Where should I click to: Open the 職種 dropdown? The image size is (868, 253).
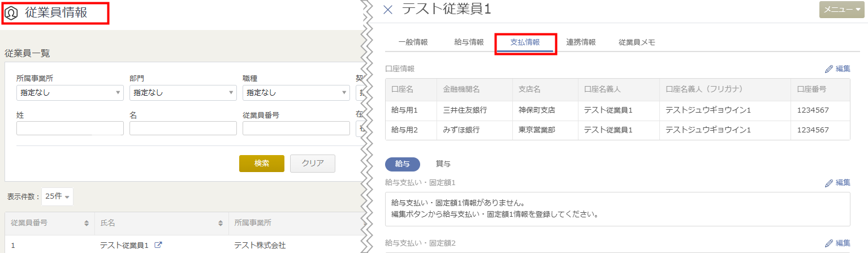pos(296,92)
